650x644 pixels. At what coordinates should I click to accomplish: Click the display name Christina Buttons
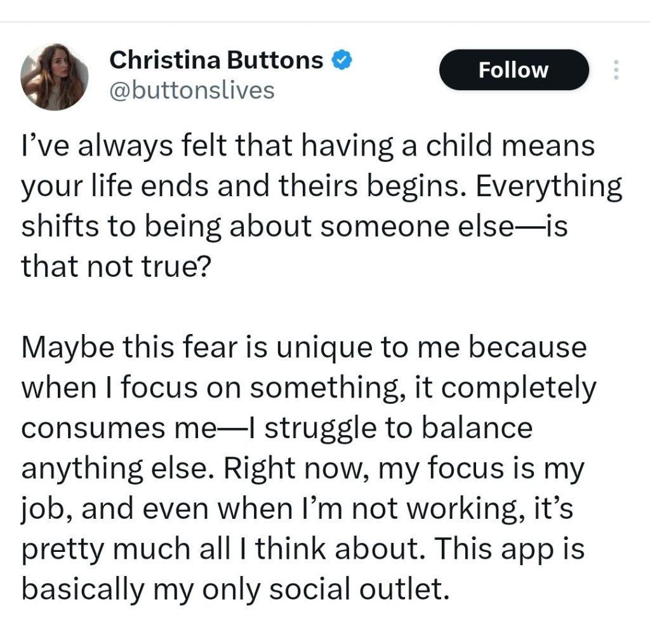pos(216,60)
